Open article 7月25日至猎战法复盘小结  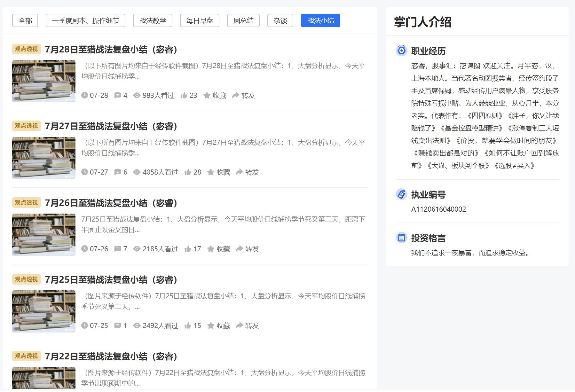[x=111, y=280]
